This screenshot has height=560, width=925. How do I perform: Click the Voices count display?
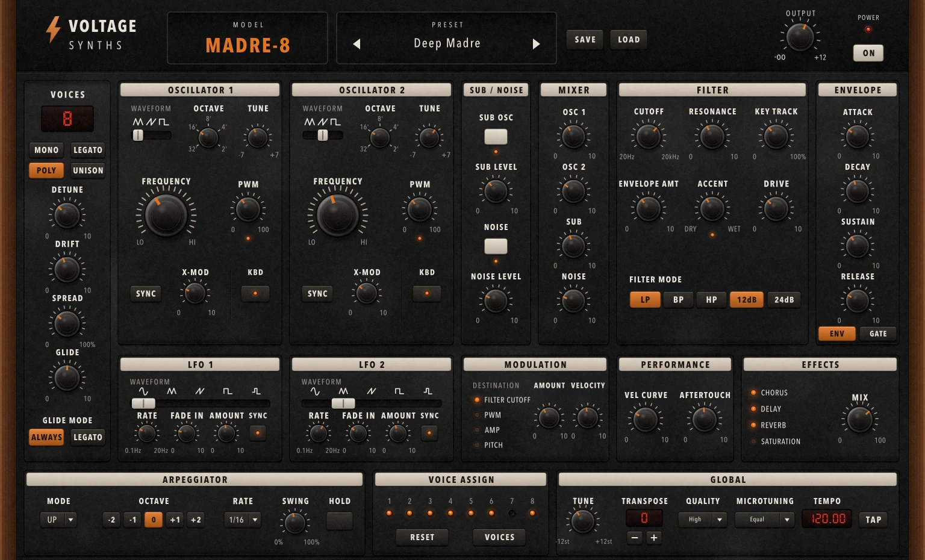[67, 119]
